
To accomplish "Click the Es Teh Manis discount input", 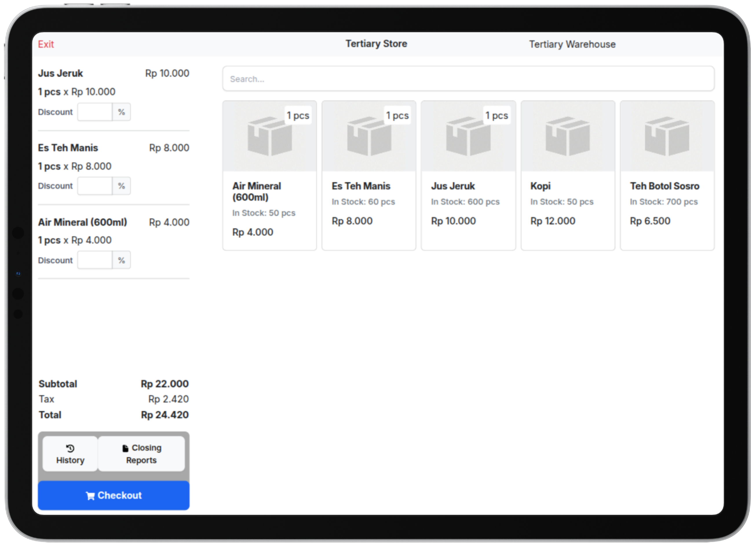I will [95, 186].
